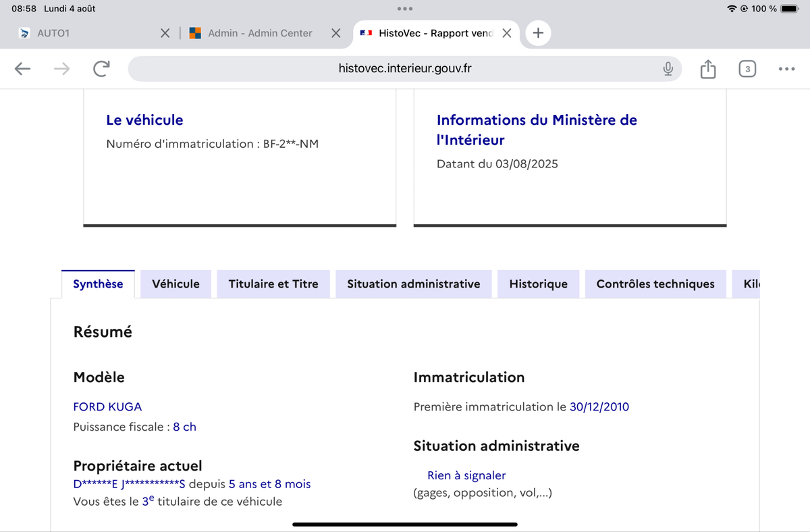Tap the Informations du Ministère de l'Intérieur heading
The image size is (810, 532).
pos(537,130)
